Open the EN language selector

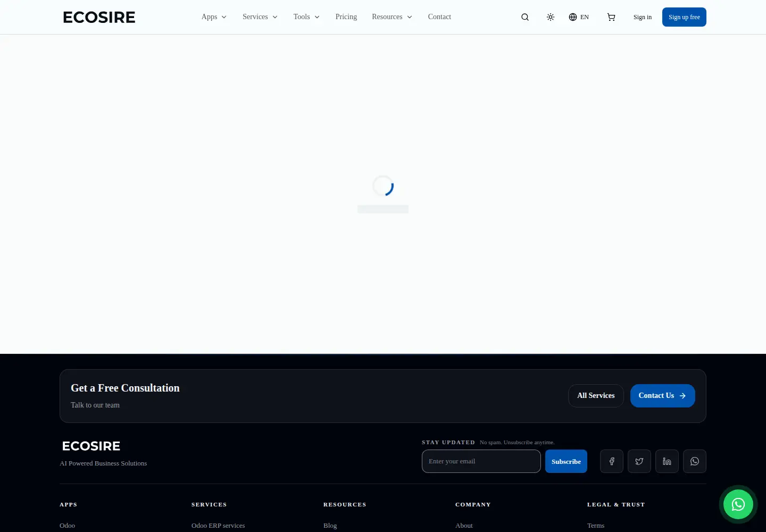coord(579,17)
